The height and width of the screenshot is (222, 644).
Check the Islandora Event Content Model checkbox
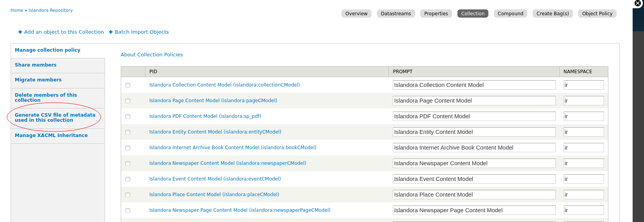click(x=128, y=179)
